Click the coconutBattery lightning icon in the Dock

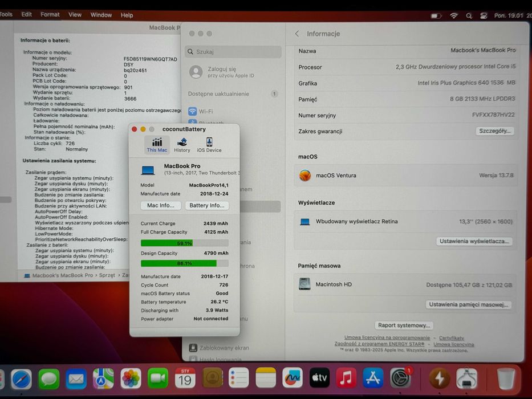440,378
